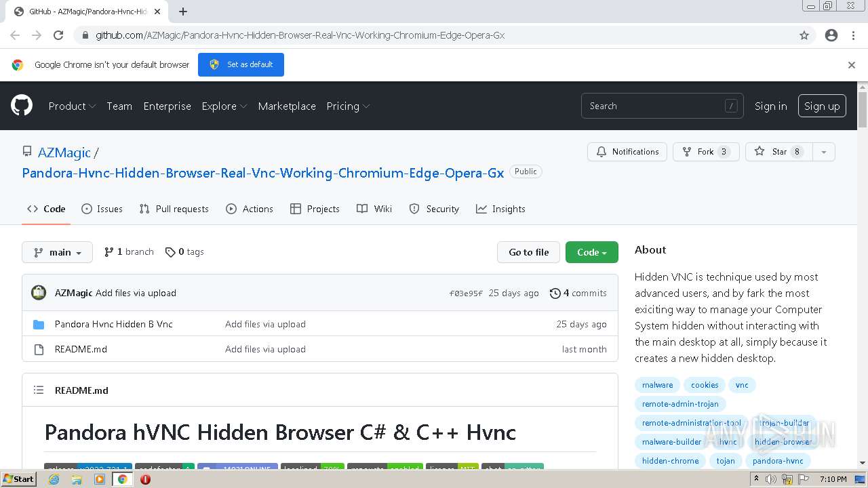Bookmark this page with star icon

pos(804,35)
